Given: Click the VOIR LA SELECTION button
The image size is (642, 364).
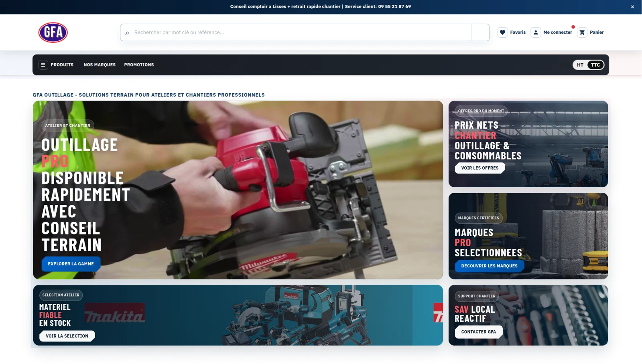Looking at the screenshot, I should tap(67, 336).
